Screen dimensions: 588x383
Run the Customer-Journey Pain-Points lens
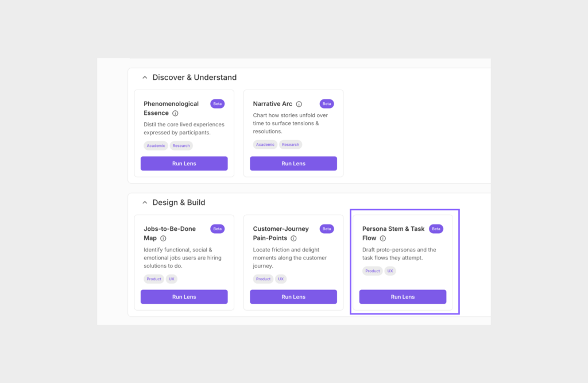pyautogui.click(x=293, y=297)
